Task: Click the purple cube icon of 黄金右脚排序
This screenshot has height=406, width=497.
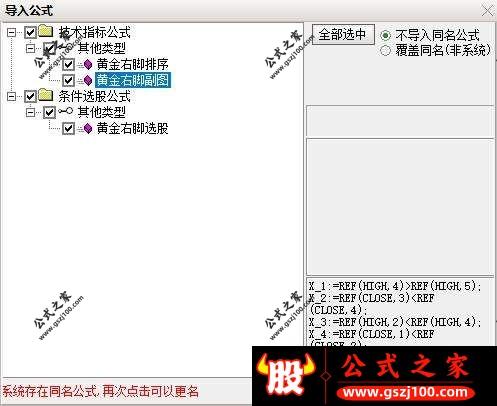Action: pos(88,64)
